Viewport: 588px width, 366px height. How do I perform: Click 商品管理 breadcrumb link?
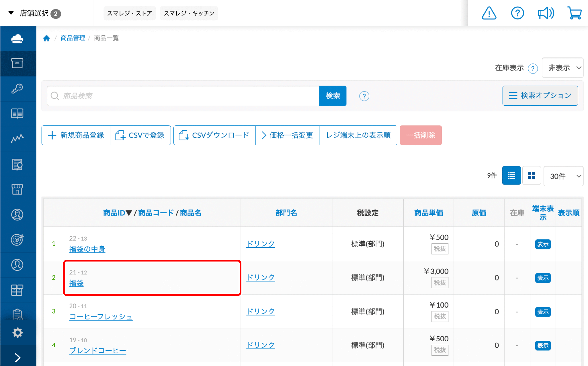(x=73, y=38)
